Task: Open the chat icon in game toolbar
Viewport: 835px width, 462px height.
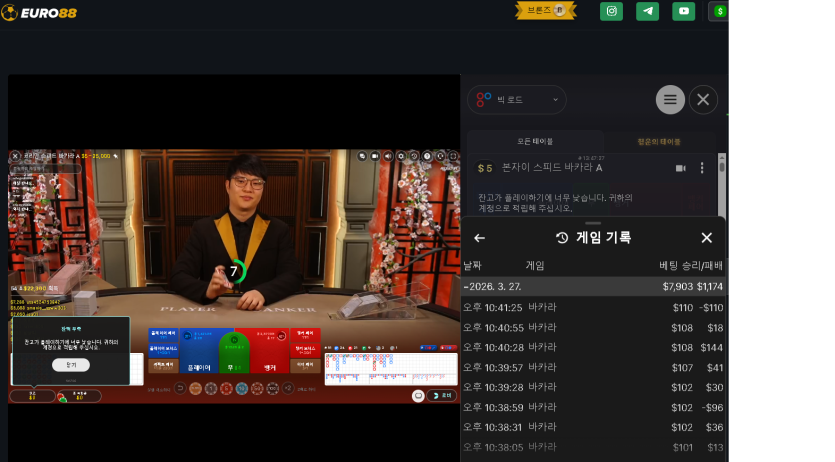Action: [x=362, y=156]
